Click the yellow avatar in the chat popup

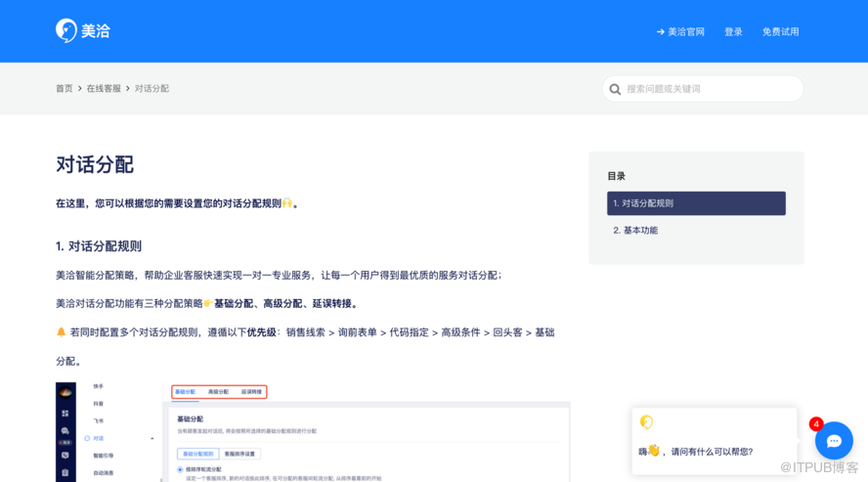tap(646, 422)
